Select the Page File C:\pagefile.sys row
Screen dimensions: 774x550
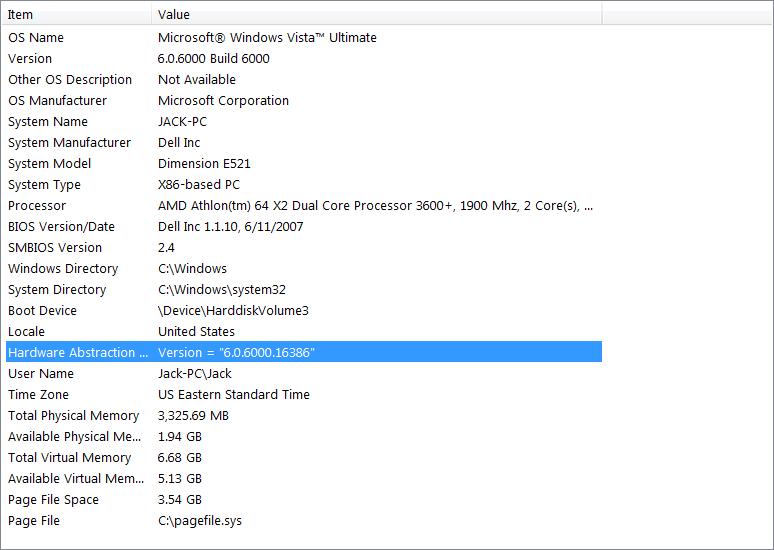coord(304,520)
